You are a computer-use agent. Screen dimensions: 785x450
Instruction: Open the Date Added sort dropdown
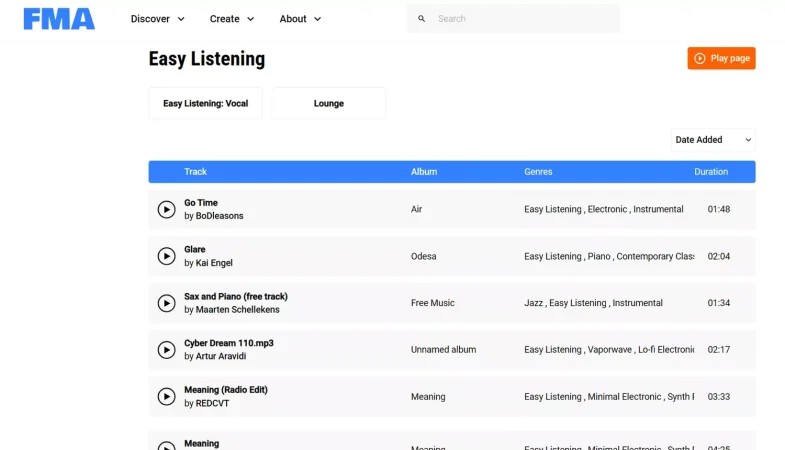[713, 140]
